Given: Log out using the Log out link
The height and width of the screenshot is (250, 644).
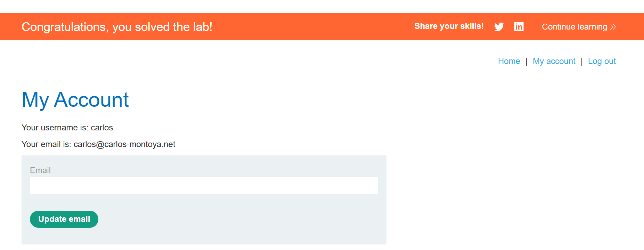Looking at the screenshot, I should [602, 61].
